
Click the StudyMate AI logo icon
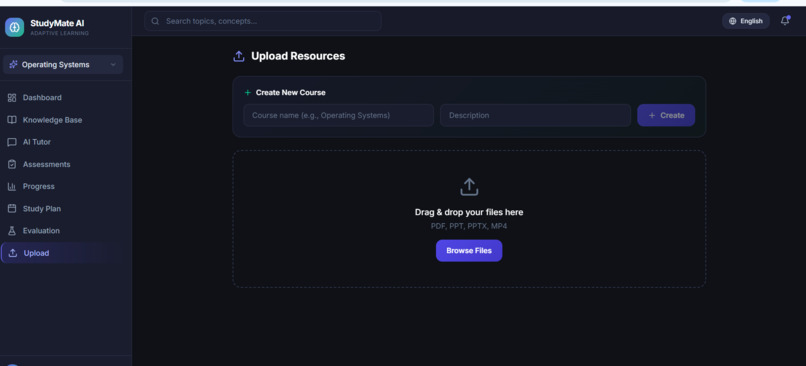pyautogui.click(x=14, y=27)
